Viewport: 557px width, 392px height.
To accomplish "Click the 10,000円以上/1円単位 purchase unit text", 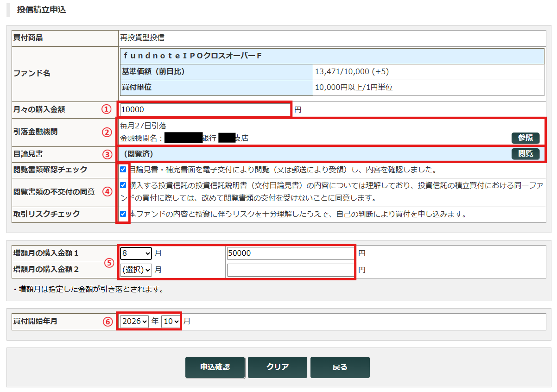I will [354, 87].
